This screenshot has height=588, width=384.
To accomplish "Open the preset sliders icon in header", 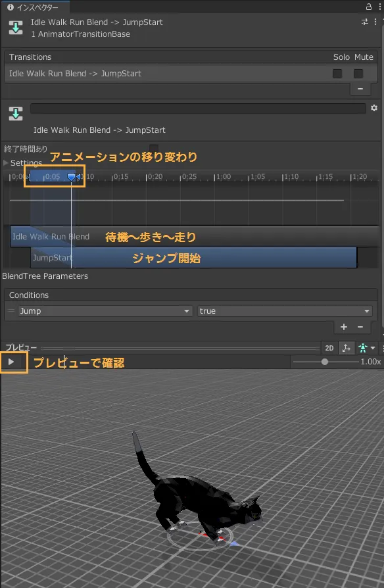I will (365, 22).
